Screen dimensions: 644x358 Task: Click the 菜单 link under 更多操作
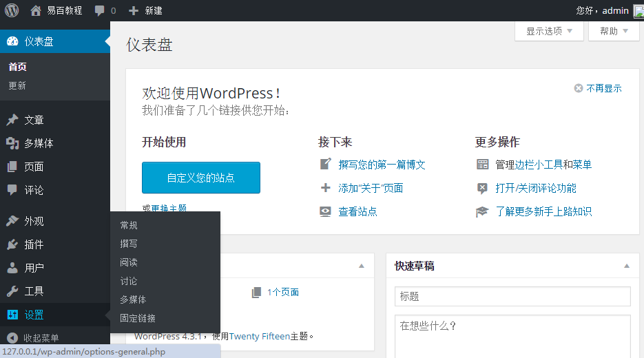[x=582, y=165]
